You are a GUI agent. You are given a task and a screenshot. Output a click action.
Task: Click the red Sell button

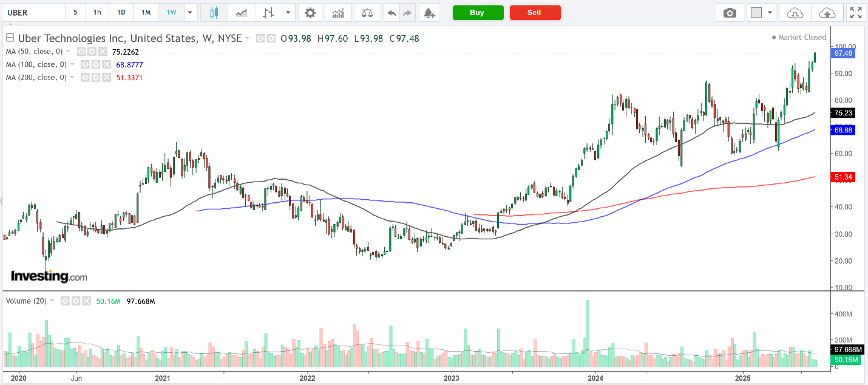pos(535,13)
